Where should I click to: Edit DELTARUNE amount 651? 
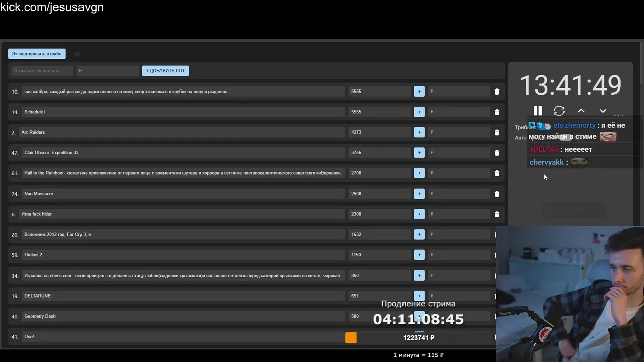379,296
